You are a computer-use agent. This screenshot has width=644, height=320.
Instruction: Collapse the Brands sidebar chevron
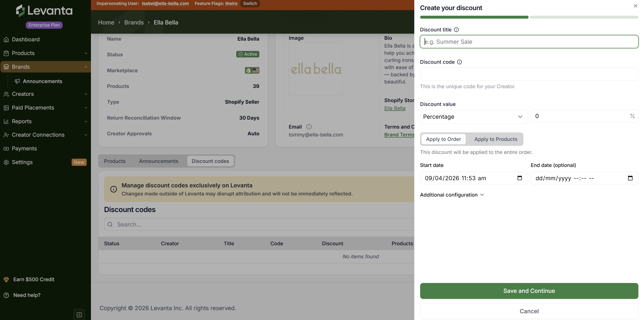coord(86,67)
